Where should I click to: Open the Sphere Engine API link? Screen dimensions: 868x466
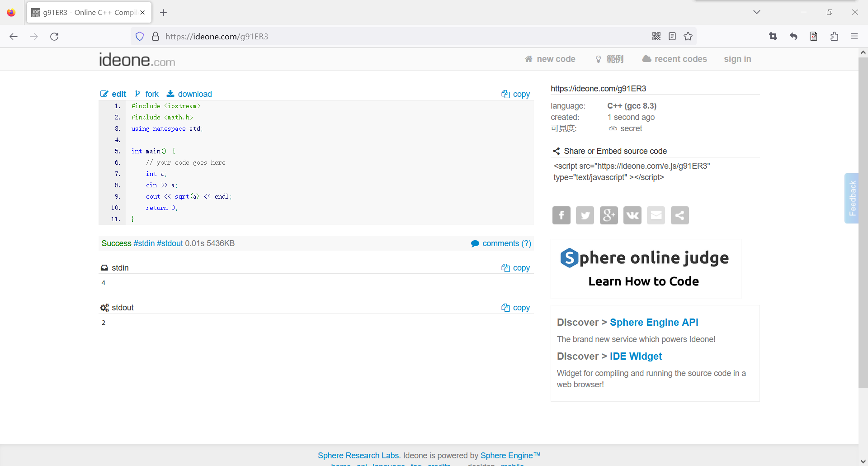[654, 323]
